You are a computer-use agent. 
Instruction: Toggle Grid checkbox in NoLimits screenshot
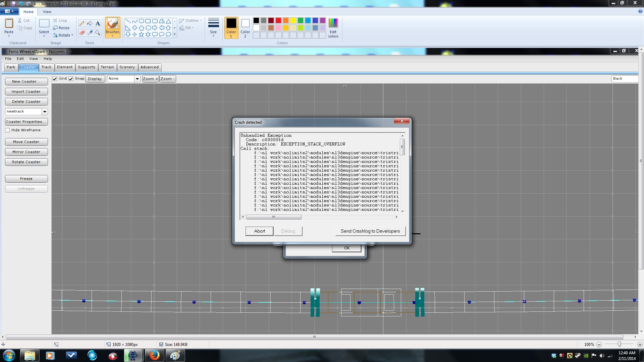point(55,79)
